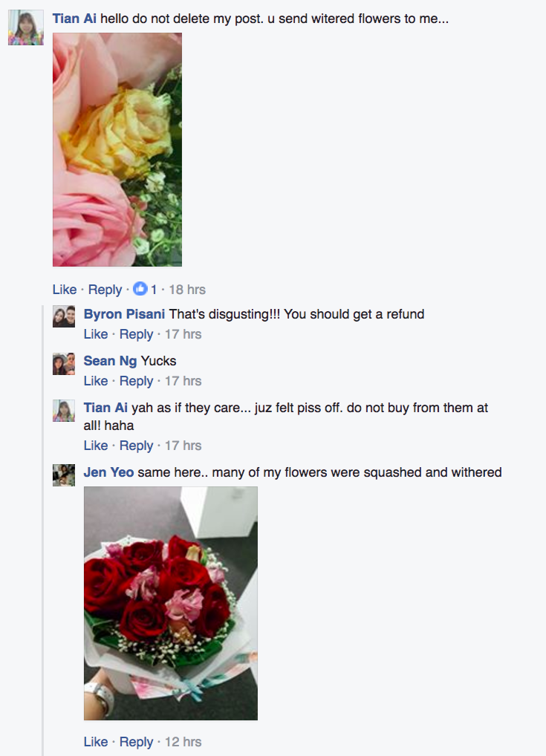Open Sean Ng's avatar
Viewport: 546px width, 756px height.
point(64,364)
